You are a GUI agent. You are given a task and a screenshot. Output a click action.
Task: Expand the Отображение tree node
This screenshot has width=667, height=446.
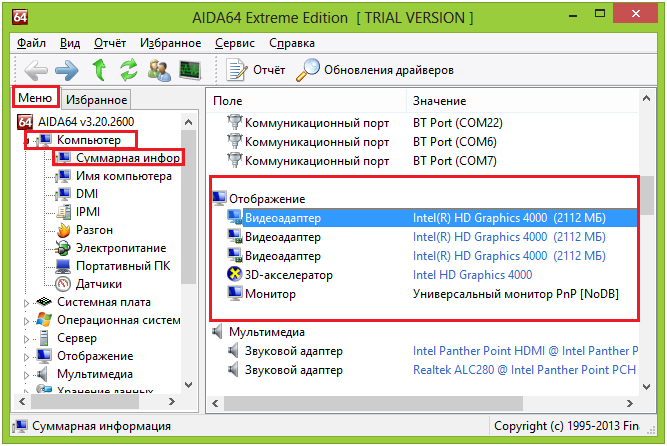pyautogui.click(x=26, y=357)
